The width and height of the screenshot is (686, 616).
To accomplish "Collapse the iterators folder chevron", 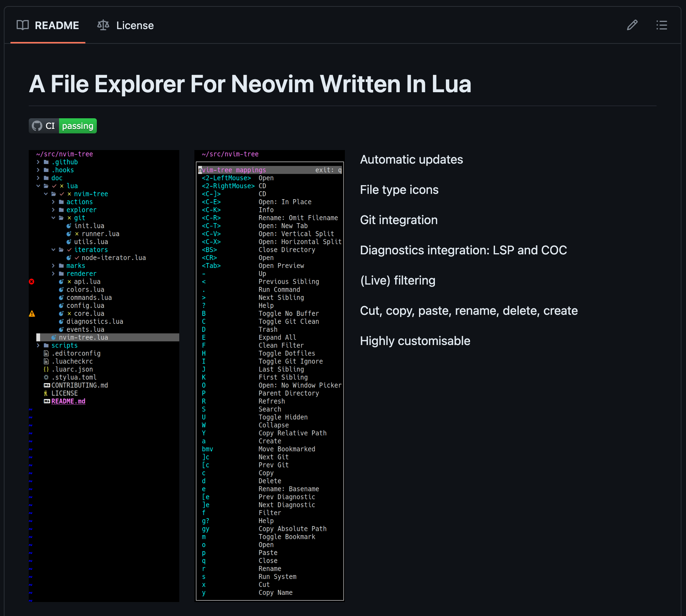I will coord(53,250).
